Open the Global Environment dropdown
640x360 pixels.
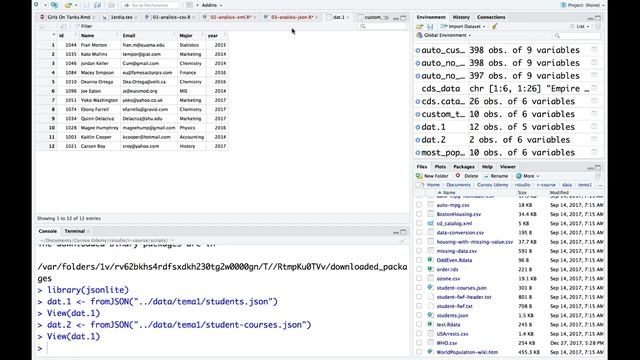444,36
